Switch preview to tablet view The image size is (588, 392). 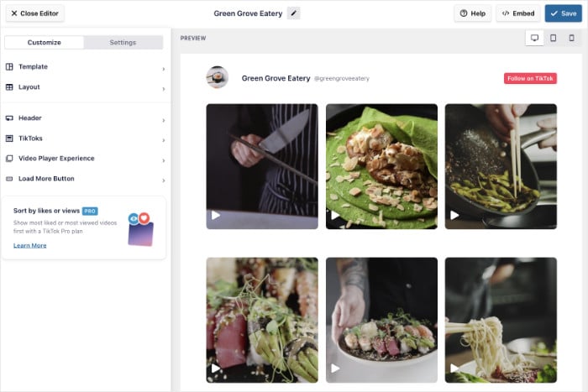coord(553,38)
